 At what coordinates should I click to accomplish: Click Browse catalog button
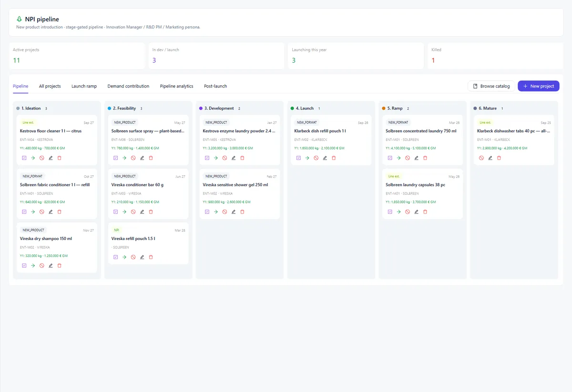(x=491, y=86)
